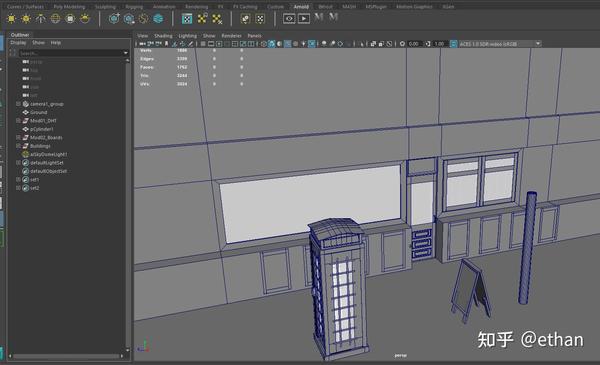Viewport: 600px width, 365px height.
Task: Switch to the MASH shelf tab
Action: point(349,7)
